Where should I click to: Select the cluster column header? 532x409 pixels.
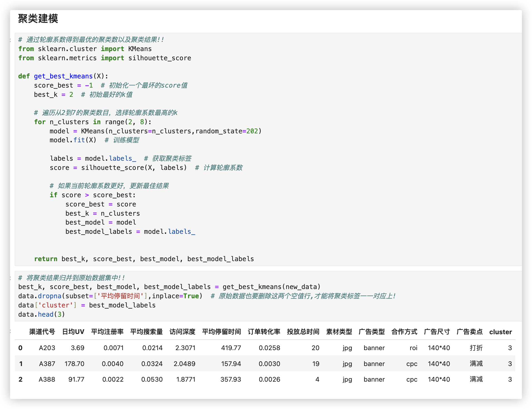(500, 332)
